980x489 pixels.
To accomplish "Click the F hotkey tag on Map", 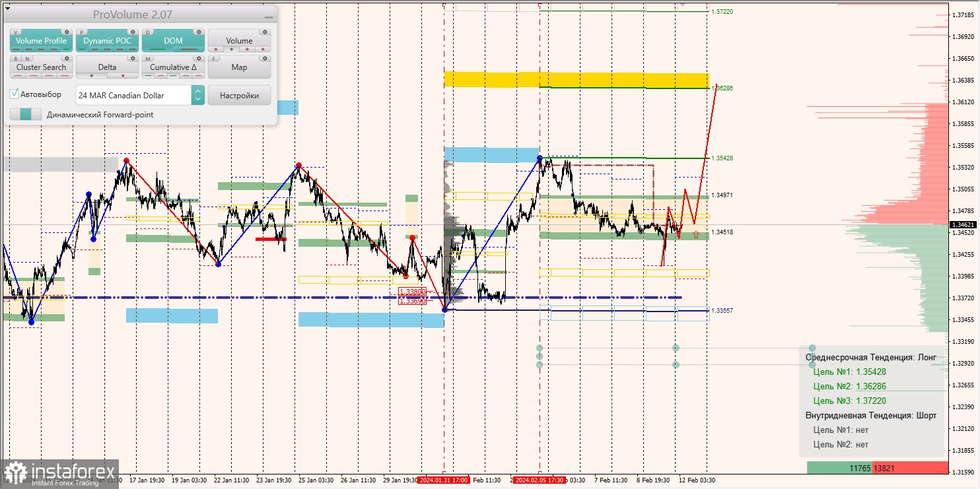I will click(214, 58).
